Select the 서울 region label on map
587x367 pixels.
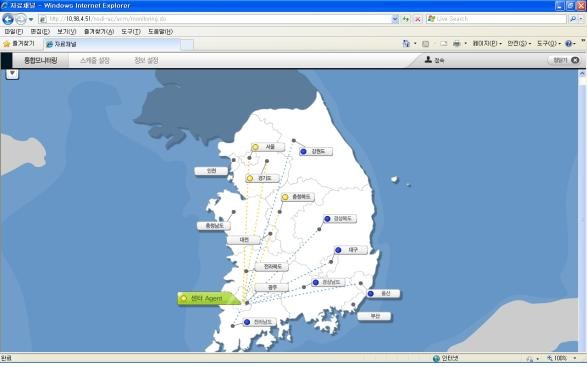(x=268, y=147)
